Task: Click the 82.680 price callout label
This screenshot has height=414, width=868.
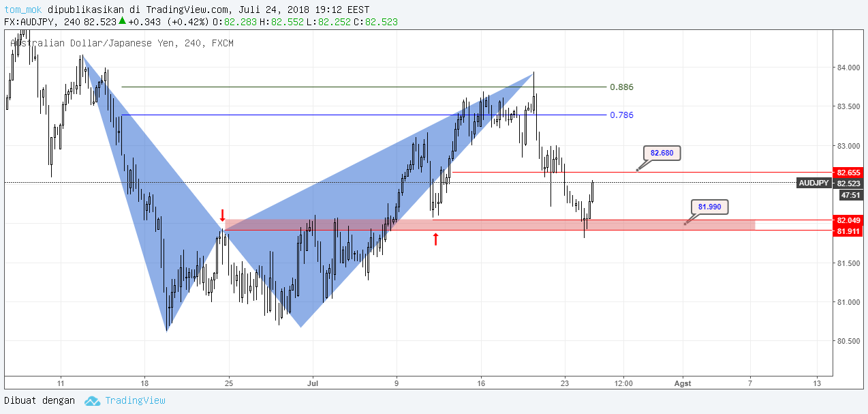Action: pyautogui.click(x=662, y=153)
